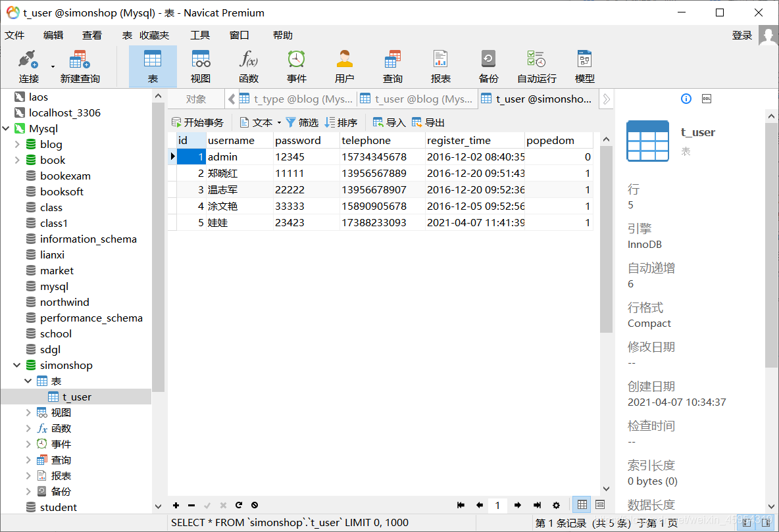779x532 pixels.
Task: Switch to the 对象 tab
Action: 196,99
